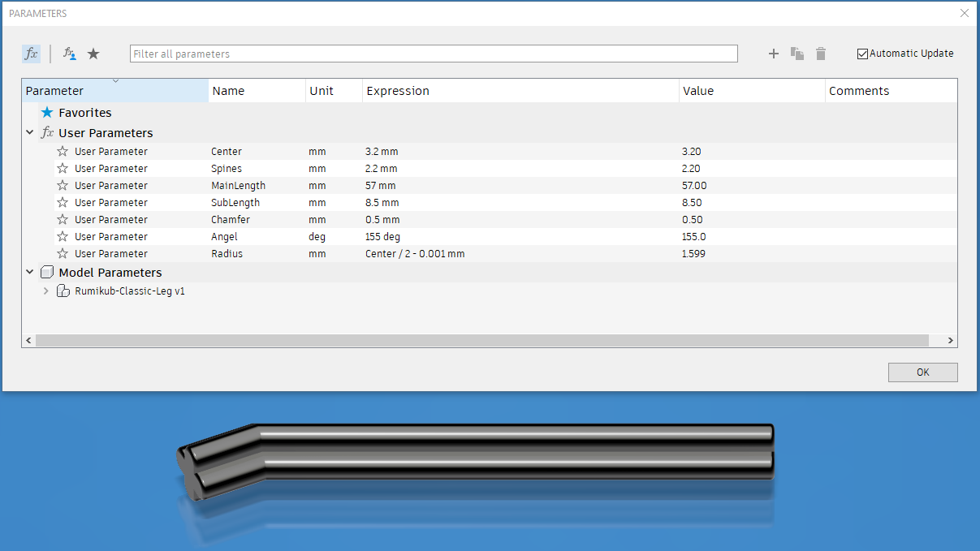Focus the Filter all parameters field
Image resolution: width=980 pixels, height=551 pixels.
pos(434,54)
